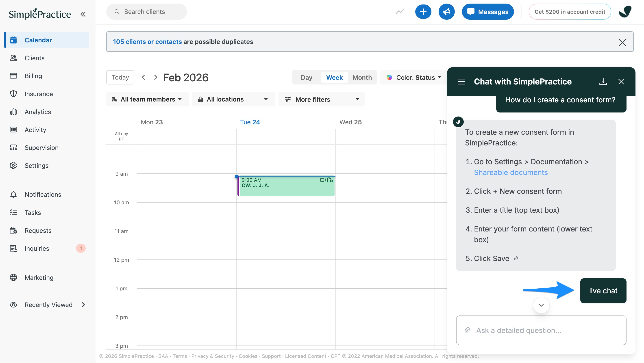Open the chat hamburger menu

(x=461, y=81)
